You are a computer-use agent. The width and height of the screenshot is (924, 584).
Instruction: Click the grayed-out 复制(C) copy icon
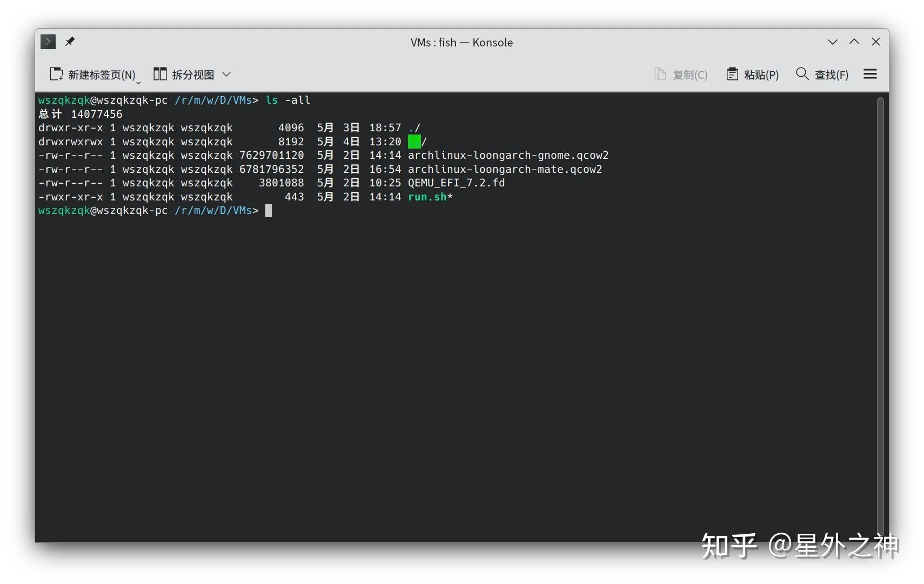pyautogui.click(x=660, y=74)
